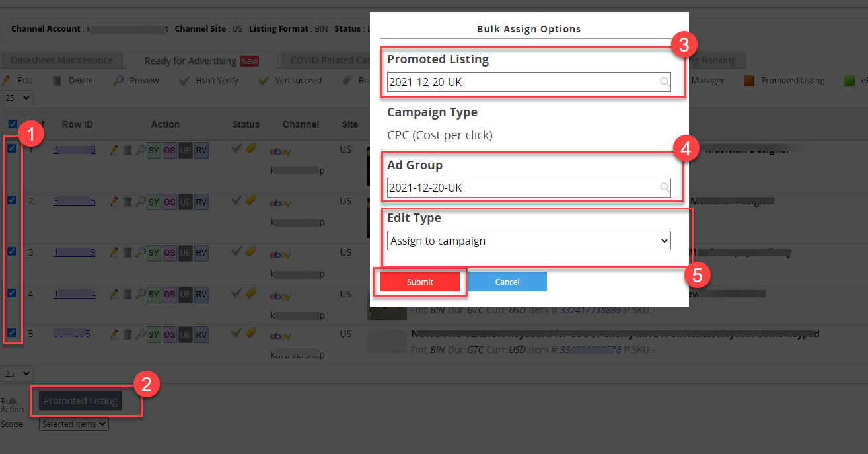Screen dimensions: 868x454
Task: Click the verify checkmark status icon in row 1
Action: [237, 149]
